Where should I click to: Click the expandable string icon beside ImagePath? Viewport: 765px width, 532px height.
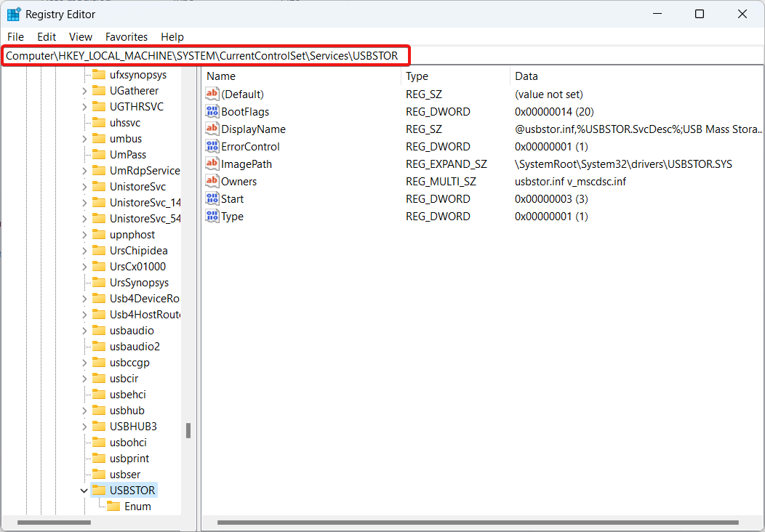212,164
